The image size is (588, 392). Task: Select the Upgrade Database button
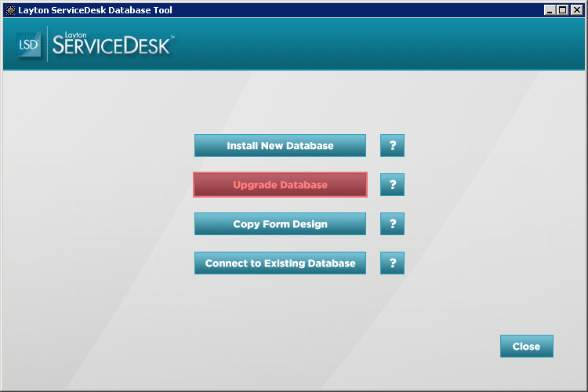[x=280, y=184]
